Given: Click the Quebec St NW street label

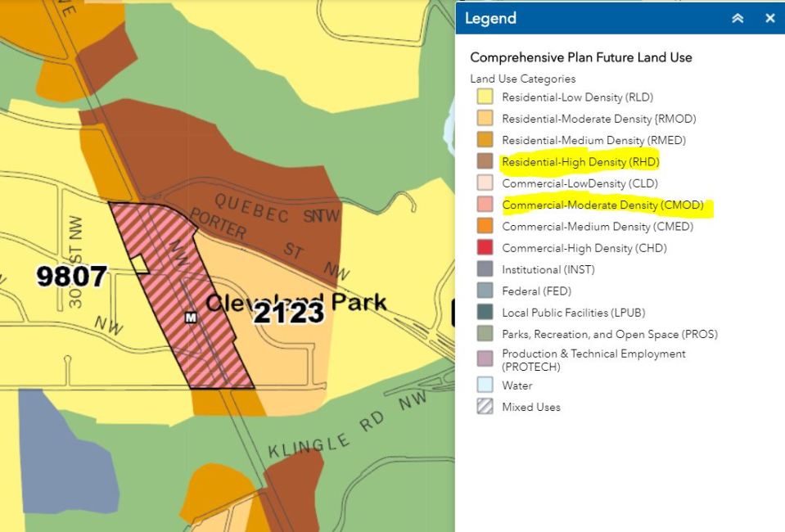Looking at the screenshot, I should pyautogui.click(x=274, y=209).
